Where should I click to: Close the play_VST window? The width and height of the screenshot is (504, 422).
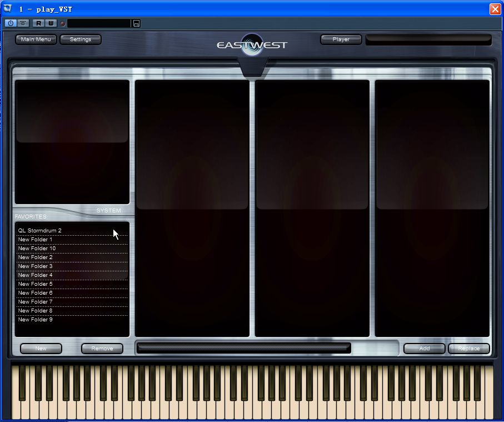click(x=495, y=9)
